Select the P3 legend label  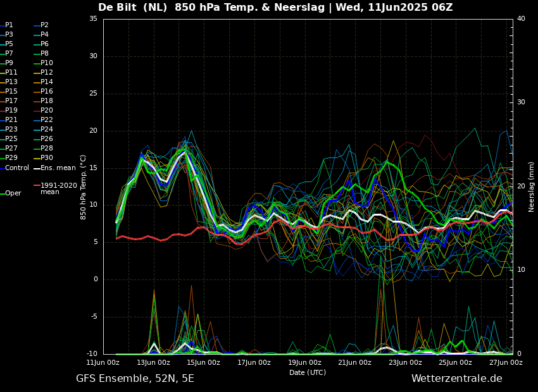pos(9,35)
